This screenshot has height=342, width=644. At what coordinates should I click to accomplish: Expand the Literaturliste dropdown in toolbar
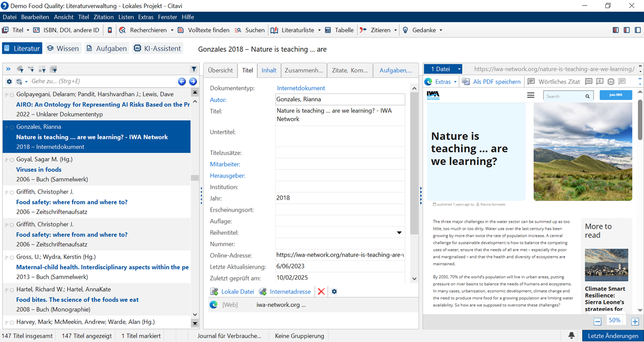318,30
